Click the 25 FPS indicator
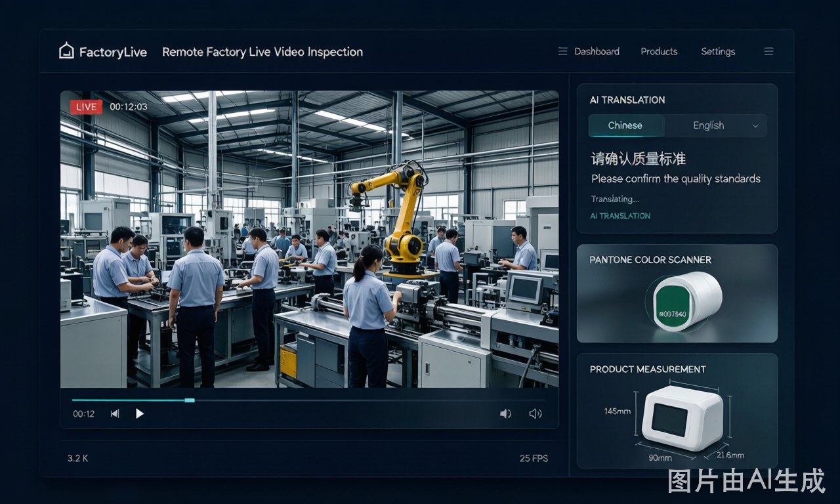 (534, 458)
